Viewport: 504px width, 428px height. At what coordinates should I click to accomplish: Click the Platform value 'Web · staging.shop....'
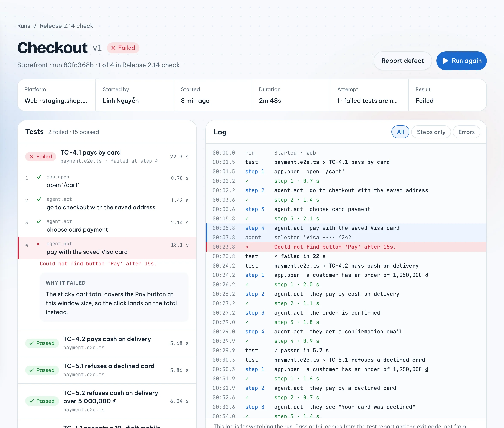coord(56,101)
